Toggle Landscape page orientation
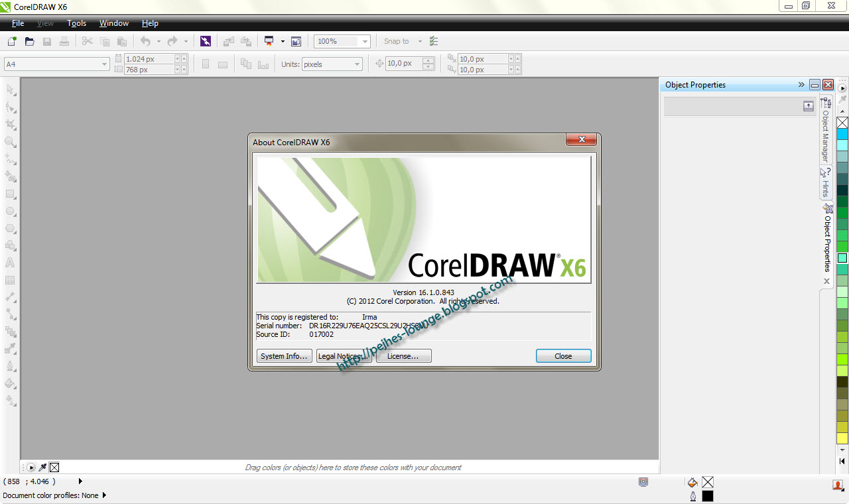Viewport: 849px width, 504px height. coord(223,64)
